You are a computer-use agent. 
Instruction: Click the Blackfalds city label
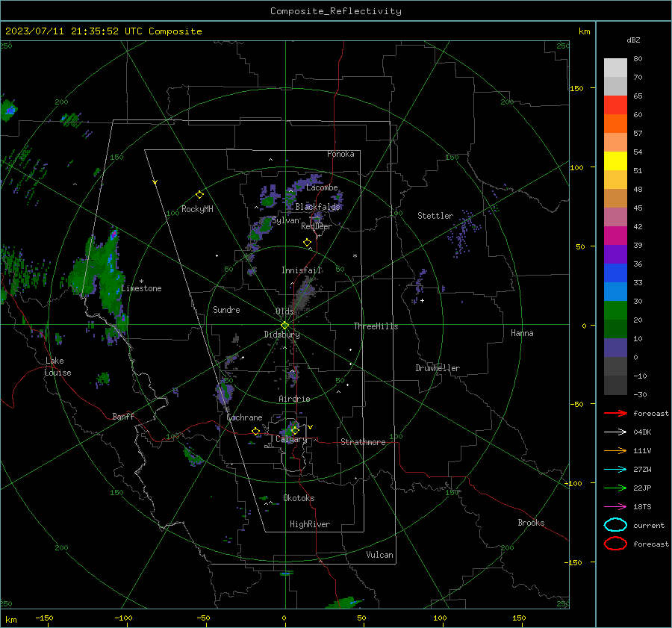[x=317, y=207]
